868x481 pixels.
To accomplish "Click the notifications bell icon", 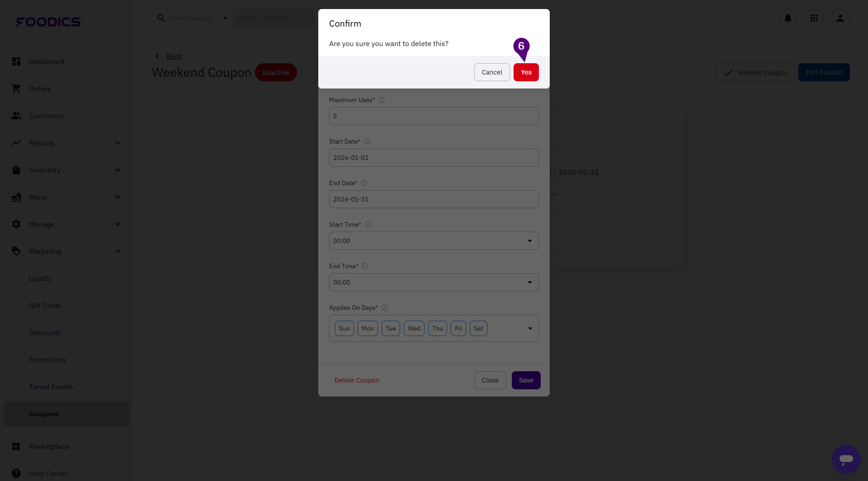I will [788, 18].
